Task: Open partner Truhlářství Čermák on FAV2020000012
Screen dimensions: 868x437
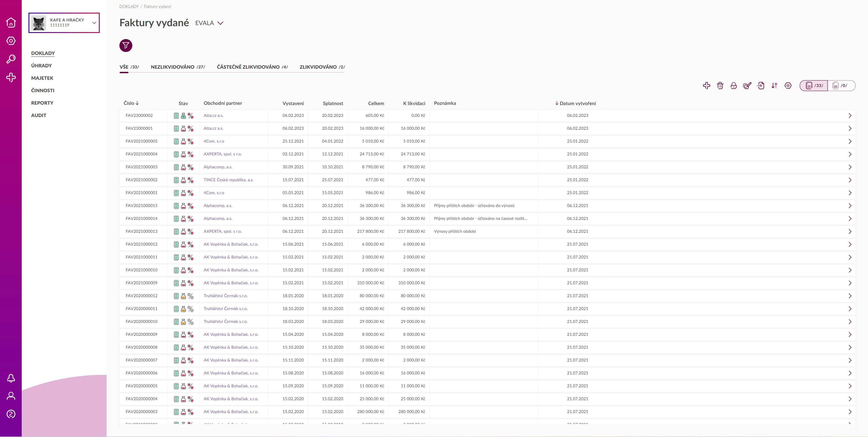Action: point(225,296)
